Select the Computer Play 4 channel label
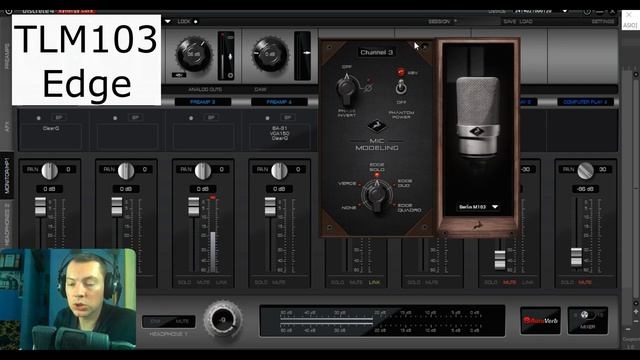 pos(585,102)
